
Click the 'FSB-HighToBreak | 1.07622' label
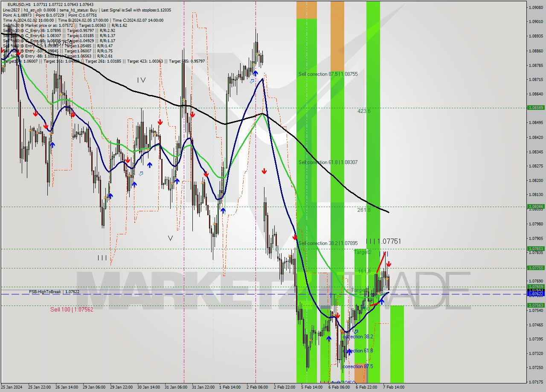pyautogui.click(x=54, y=292)
